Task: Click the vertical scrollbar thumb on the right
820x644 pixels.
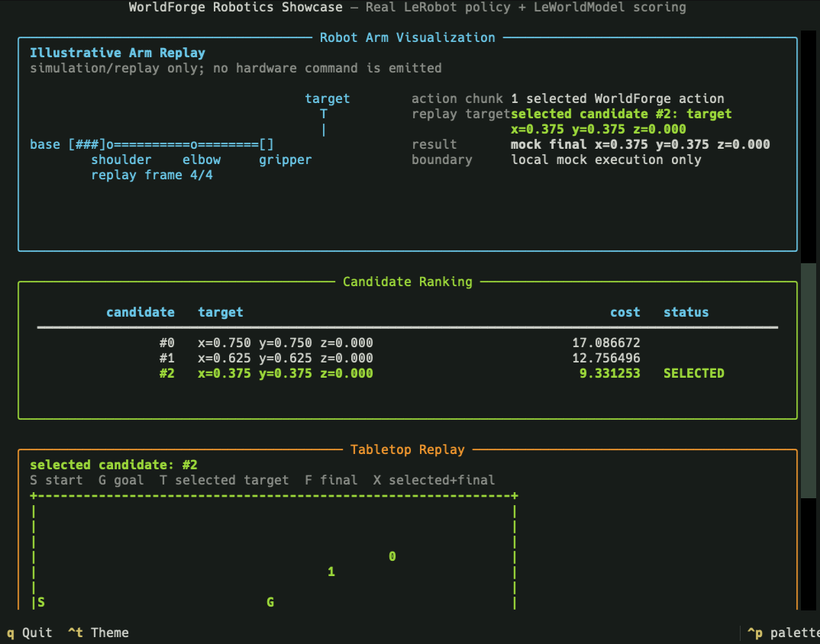Action: 809,381
